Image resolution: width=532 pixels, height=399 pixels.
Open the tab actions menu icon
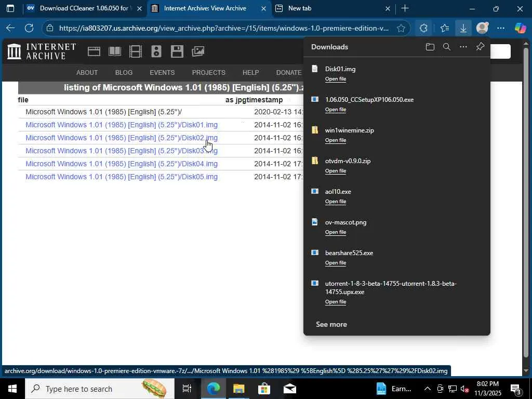10,8
